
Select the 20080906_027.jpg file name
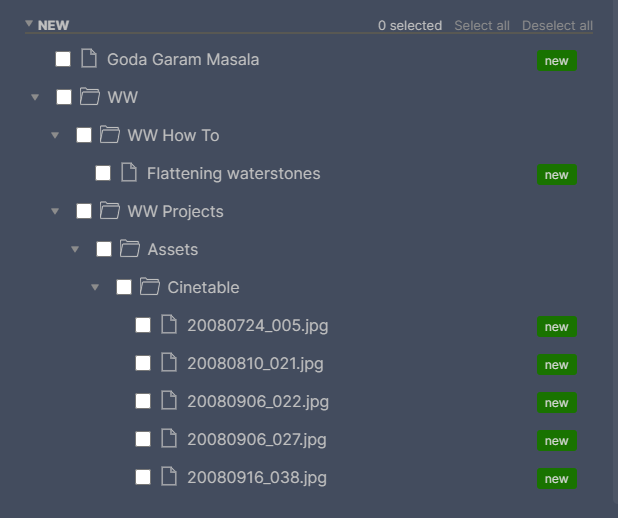point(257,440)
